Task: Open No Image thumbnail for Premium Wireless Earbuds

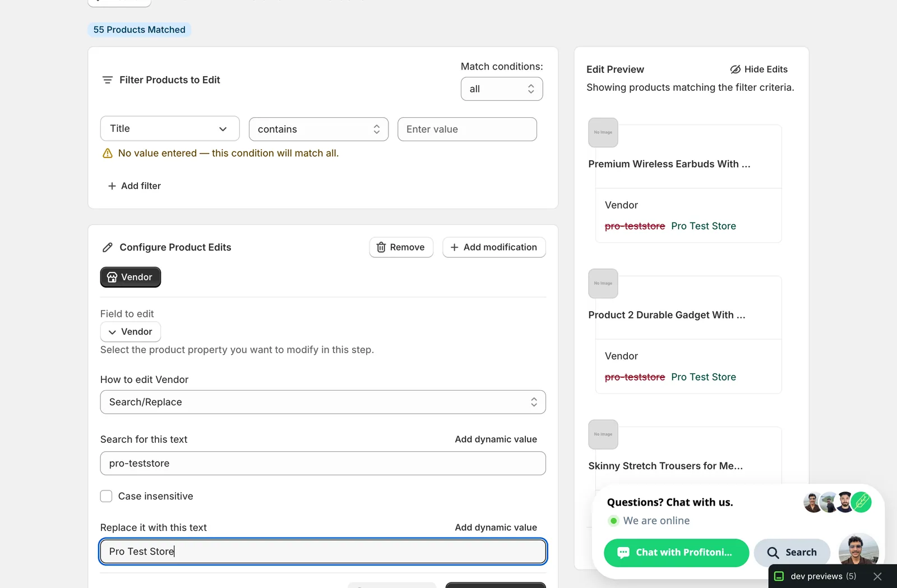Action: click(x=603, y=133)
